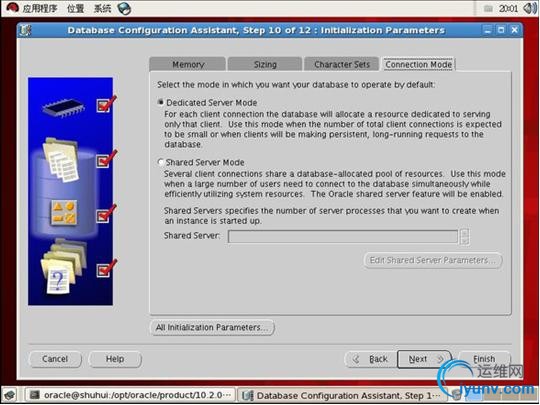Open All Initialization Parameters
Screen dimensions: 540x405
click(x=212, y=327)
